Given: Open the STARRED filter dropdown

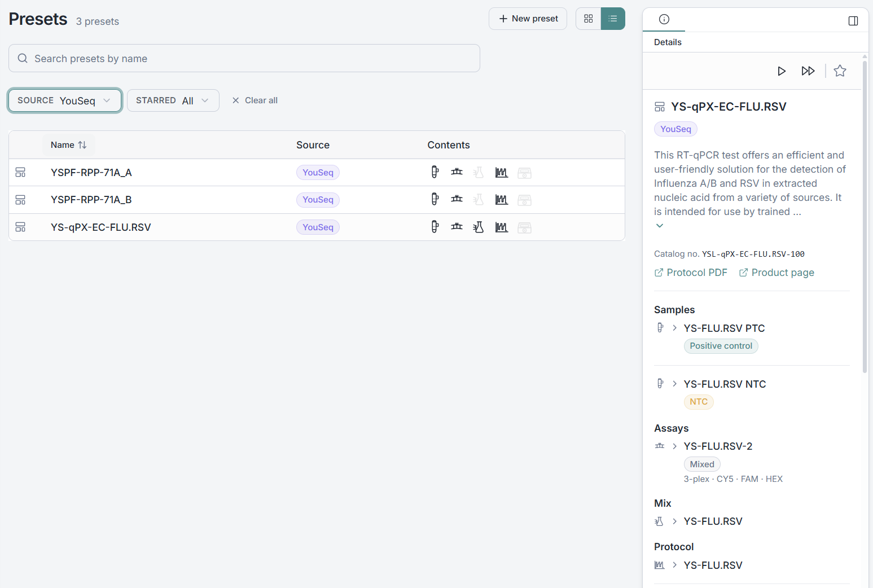Looking at the screenshot, I should pos(173,100).
